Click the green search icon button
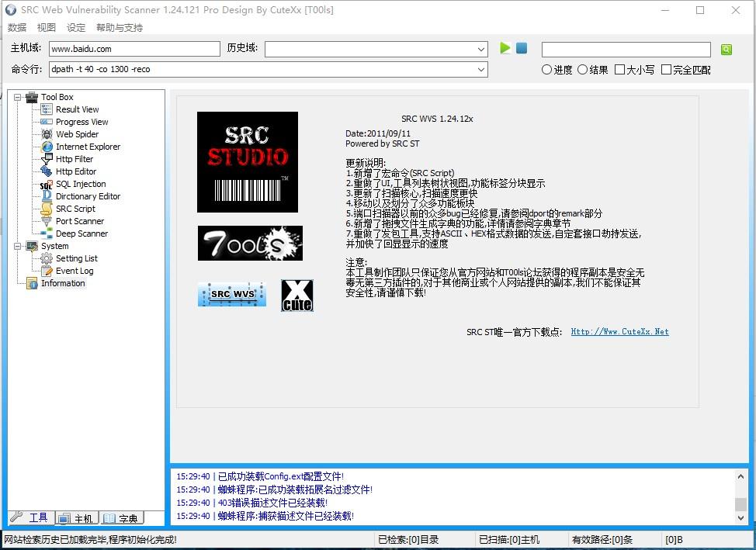The image size is (756, 550). coord(726,50)
